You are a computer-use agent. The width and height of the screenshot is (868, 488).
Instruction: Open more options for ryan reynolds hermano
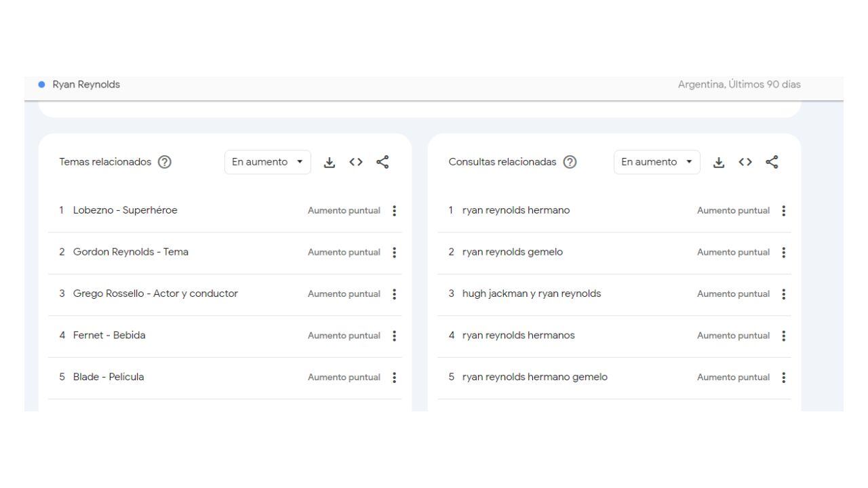[x=784, y=211]
